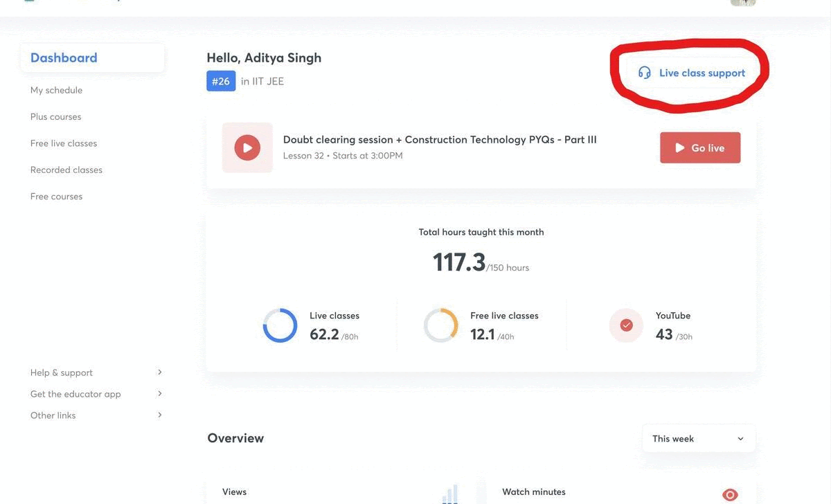
Task: Click the play icon on the Go live button
Action: (680, 147)
